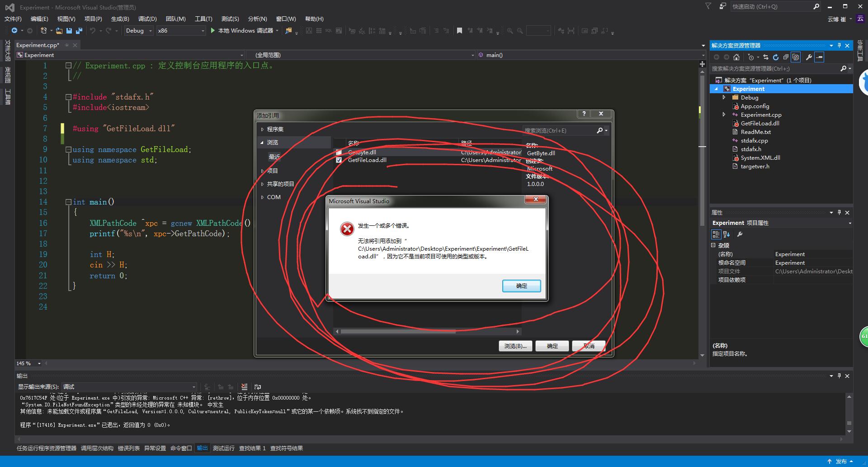Viewport: 868px width, 467px height.
Task: Open the 文件(F) menu
Action: point(13,19)
